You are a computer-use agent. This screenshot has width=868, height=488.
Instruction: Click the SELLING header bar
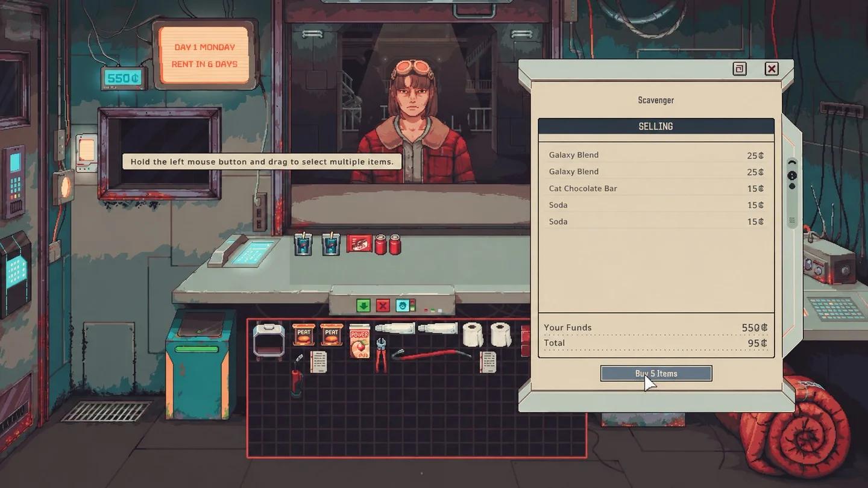(656, 127)
